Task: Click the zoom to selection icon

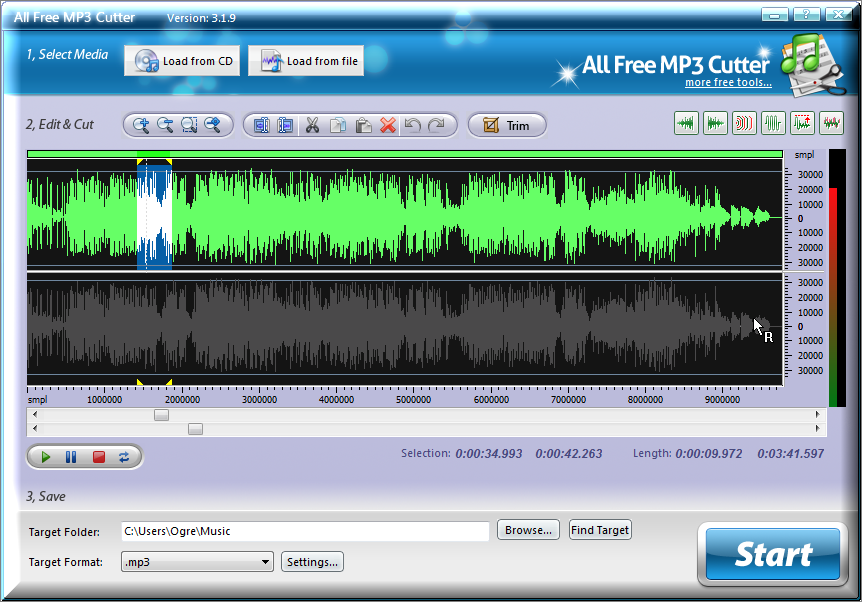Action: tap(189, 125)
